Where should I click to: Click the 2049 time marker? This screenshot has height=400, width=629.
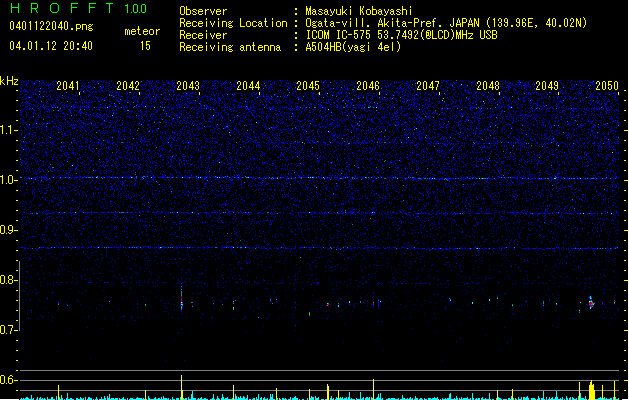pyautogui.click(x=547, y=86)
